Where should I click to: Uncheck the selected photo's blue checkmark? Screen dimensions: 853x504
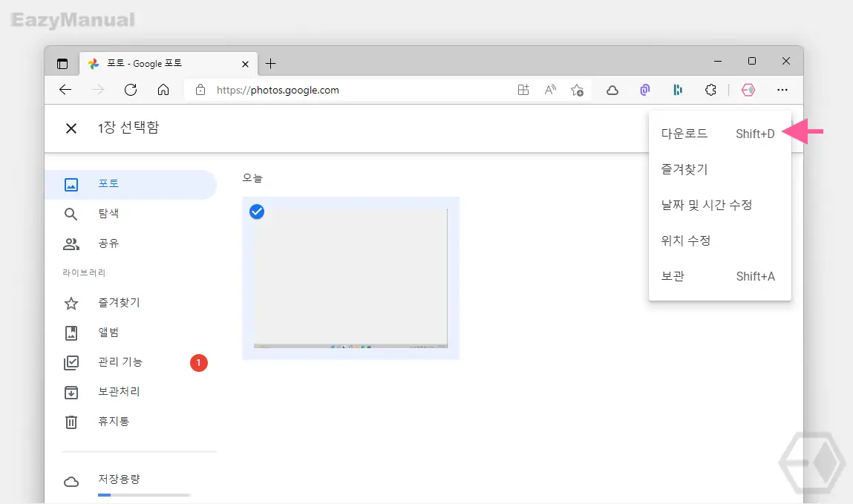pos(257,212)
